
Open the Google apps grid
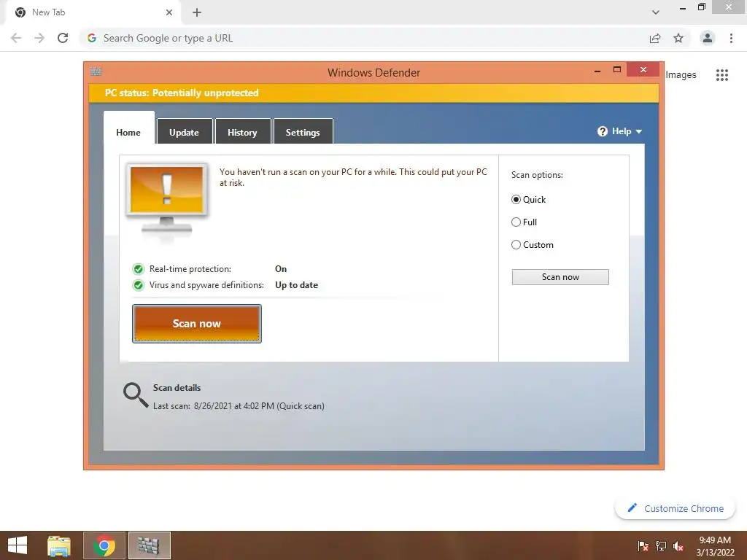(722, 75)
